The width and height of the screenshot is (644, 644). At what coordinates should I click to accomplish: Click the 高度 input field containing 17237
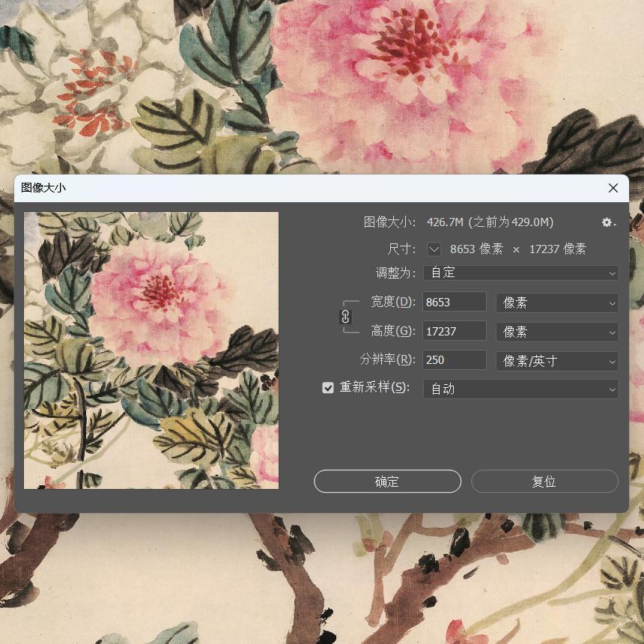[x=455, y=331]
